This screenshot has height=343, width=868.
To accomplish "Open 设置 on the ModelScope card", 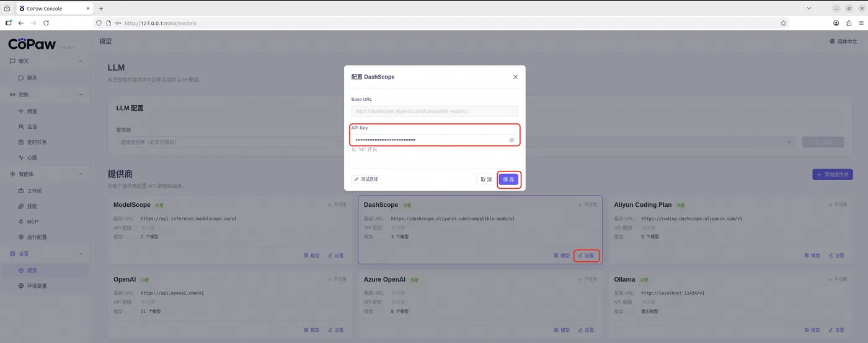I will (335, 255).
